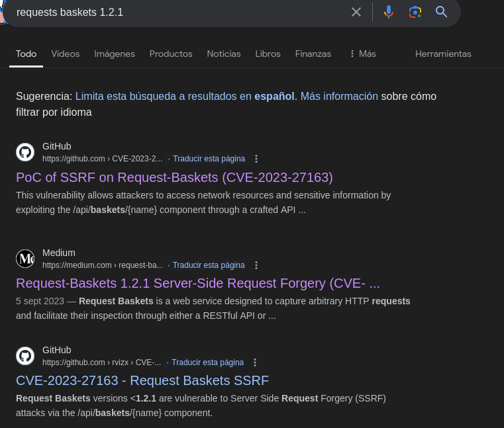Viewport: 504px width, 428px height.
Task: Open 'Más información' link
Action: coord(339,97)
